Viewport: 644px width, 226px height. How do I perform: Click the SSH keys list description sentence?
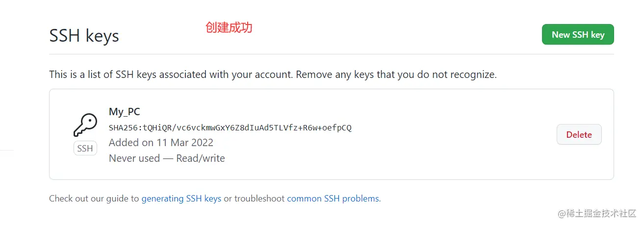click(273, 75)
